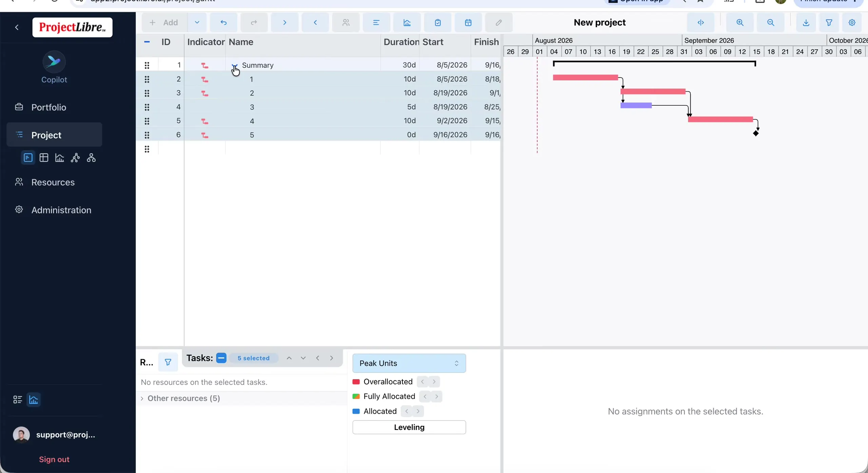Open Administration in the sidebar
The height and width of the screenshot is (473, 868).
[x=54, y=210]
